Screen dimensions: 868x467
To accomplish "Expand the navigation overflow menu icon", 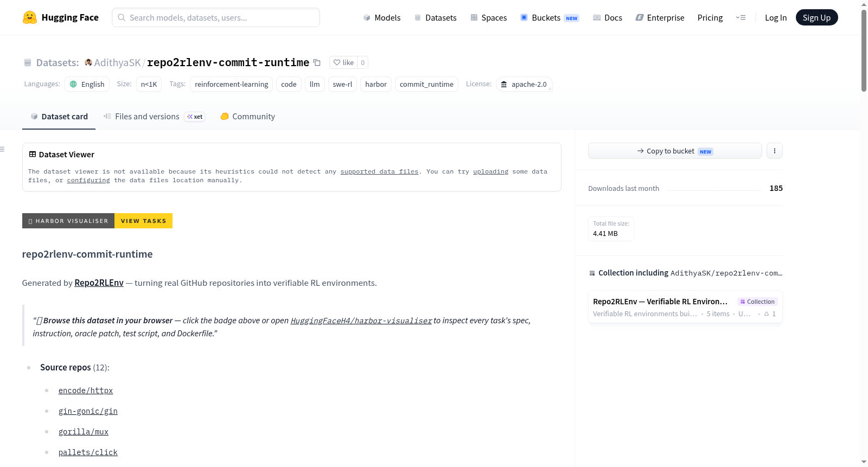I will [x=741, y=17].
